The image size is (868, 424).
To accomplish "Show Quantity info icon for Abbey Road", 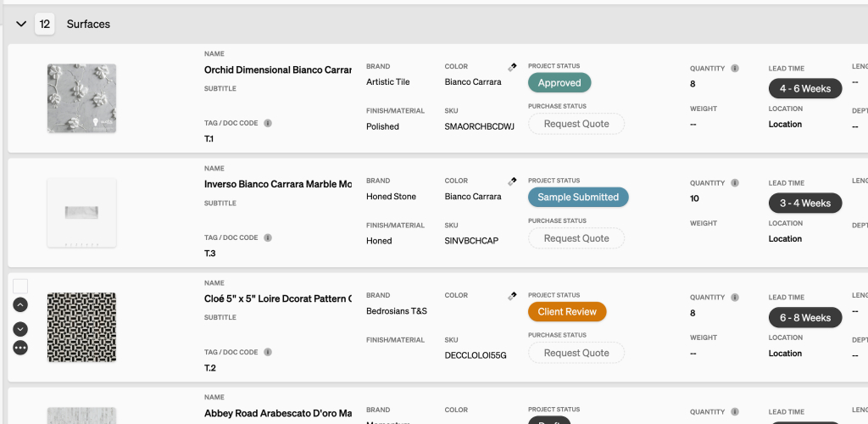I will 735,412.
